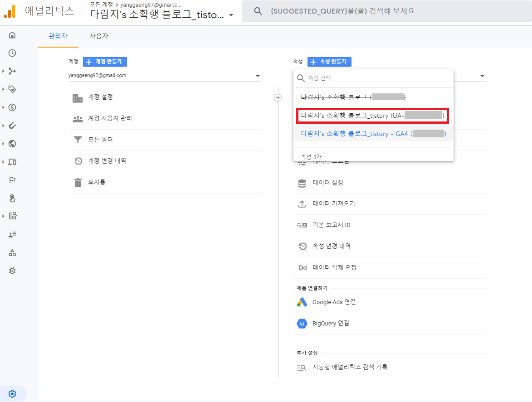532x402 pixels.
Task: Click the Admin gear icon at bottom left
Action: pyautogui.click(x=12, y=394)
